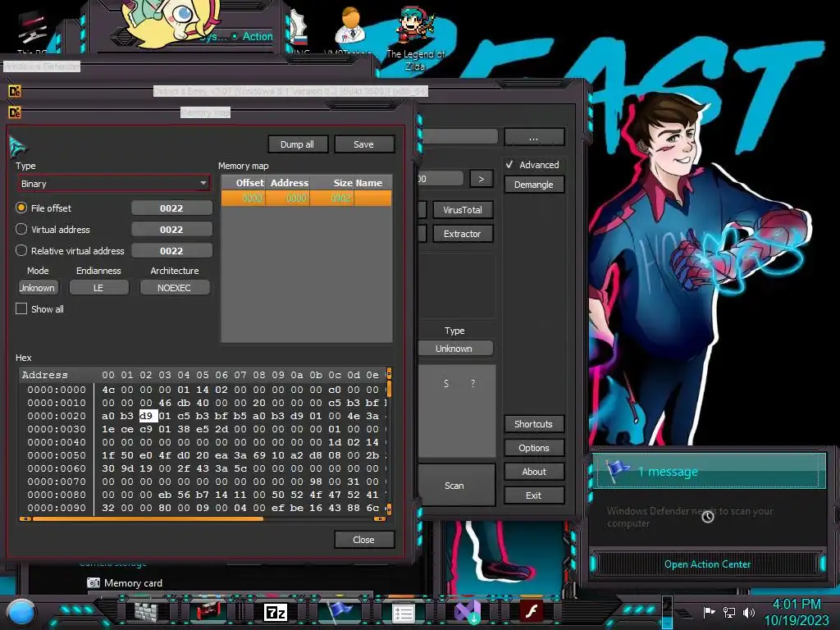Select the File offset radio button
This screenshot has width=840, height=630.
tap(21, 208)
